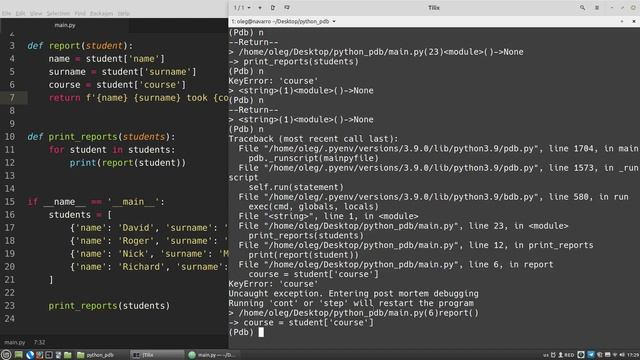Launch the blue browser icon in taskbar
This screenshot has width=640, height=360.
(30, 355)
